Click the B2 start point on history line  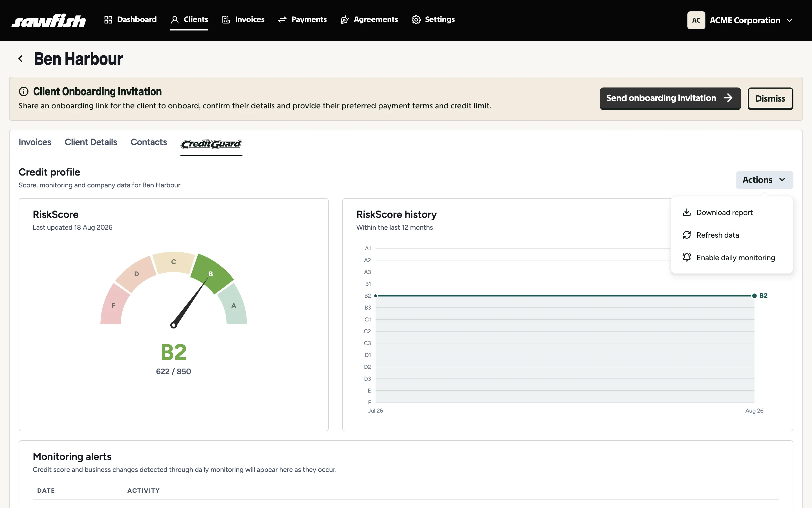[x=376, y=296]
